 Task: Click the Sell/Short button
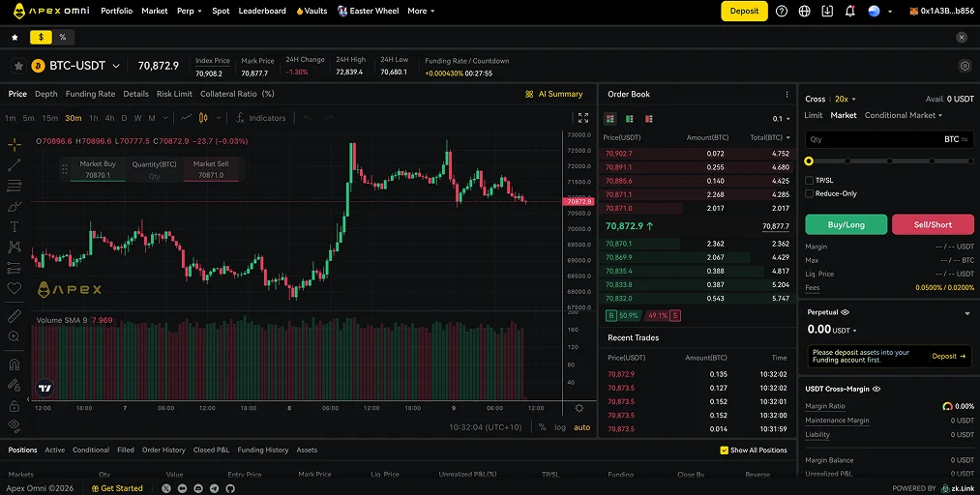[933, 224]
